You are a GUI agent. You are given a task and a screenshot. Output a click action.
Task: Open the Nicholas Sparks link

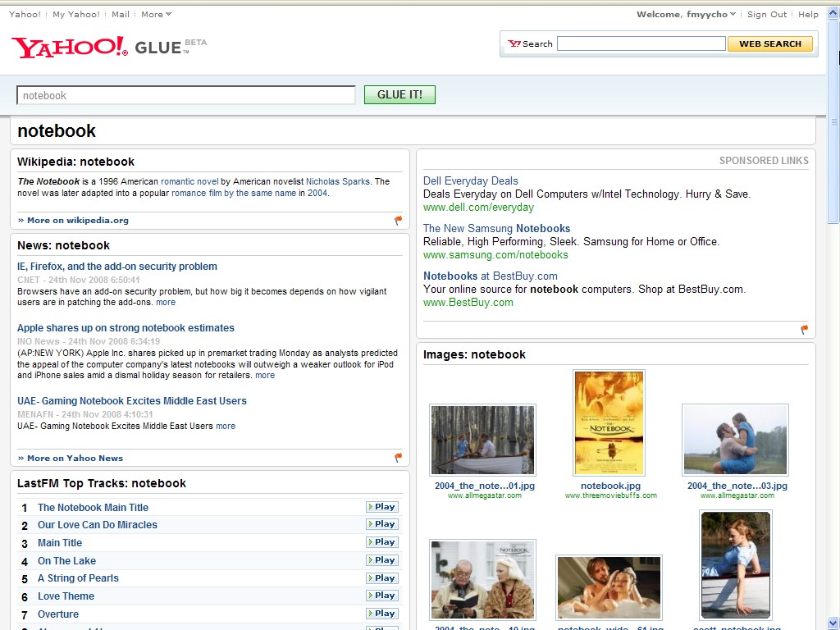(337, 181)
